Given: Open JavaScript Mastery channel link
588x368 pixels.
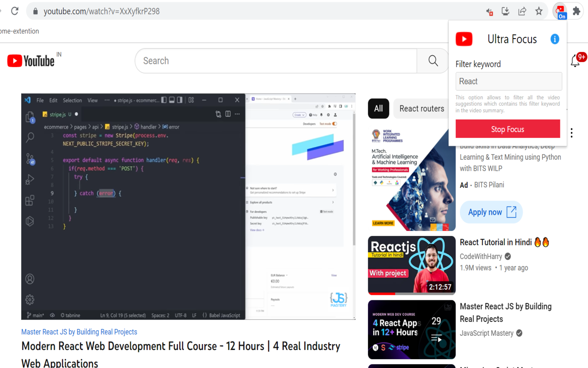Looking at the screenshot, I should pos(486,333).
